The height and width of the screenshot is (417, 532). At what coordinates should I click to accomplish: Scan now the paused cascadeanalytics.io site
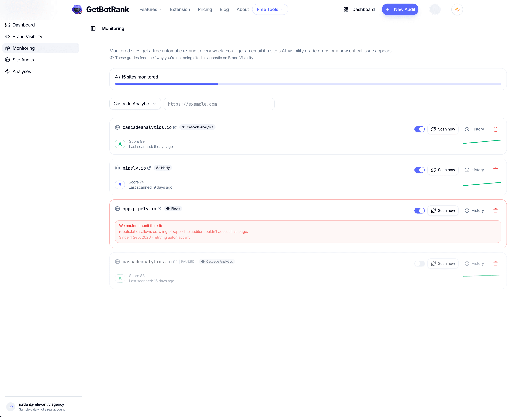click(x=443, y=263)
